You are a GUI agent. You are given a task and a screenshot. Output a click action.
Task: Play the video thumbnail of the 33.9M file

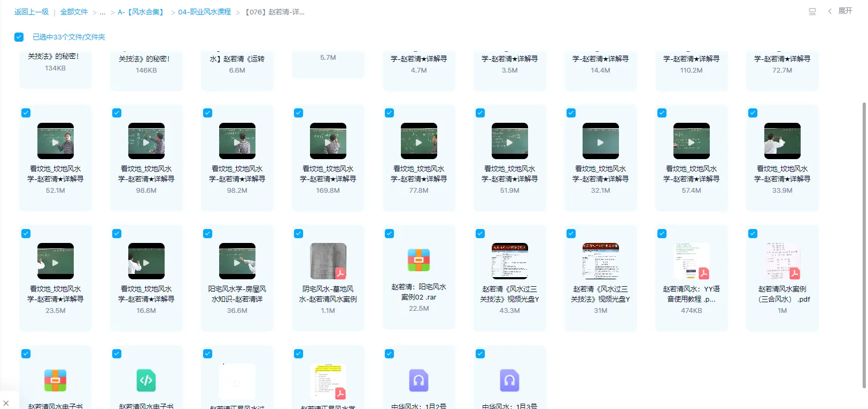click(782, 141)
